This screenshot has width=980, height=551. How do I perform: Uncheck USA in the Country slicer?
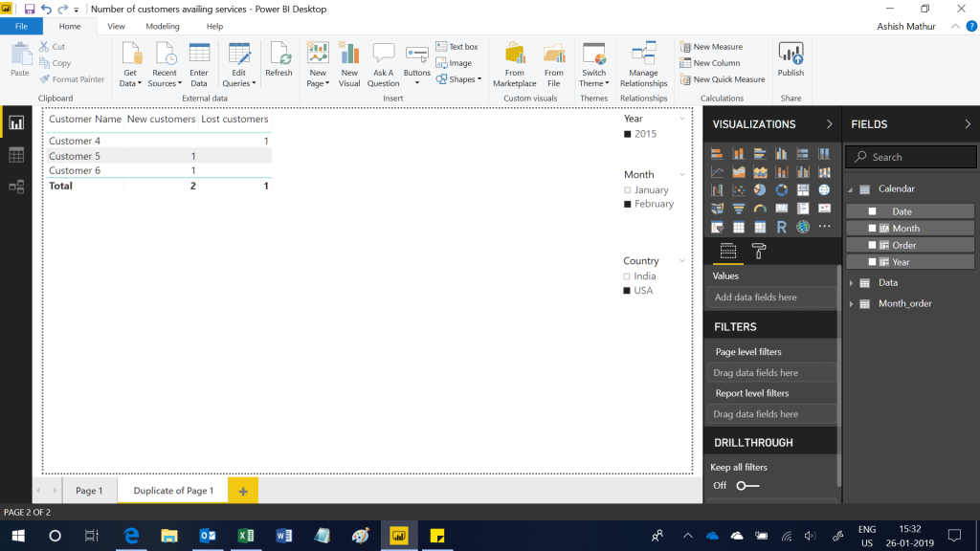(627, 291)
